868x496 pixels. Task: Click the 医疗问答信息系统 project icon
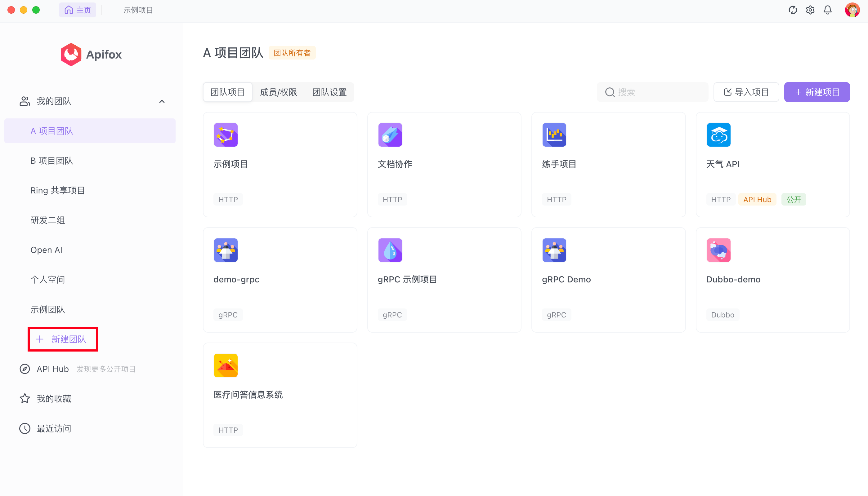226,365
